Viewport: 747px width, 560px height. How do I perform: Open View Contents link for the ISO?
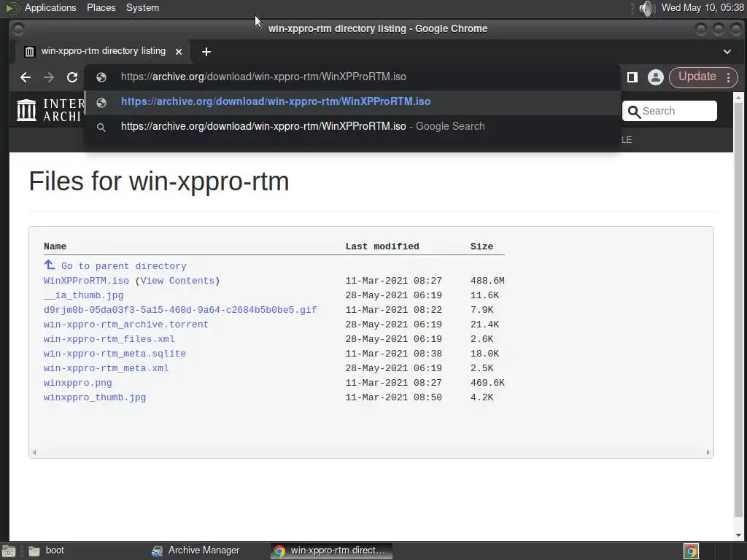[x=177, y=281]
